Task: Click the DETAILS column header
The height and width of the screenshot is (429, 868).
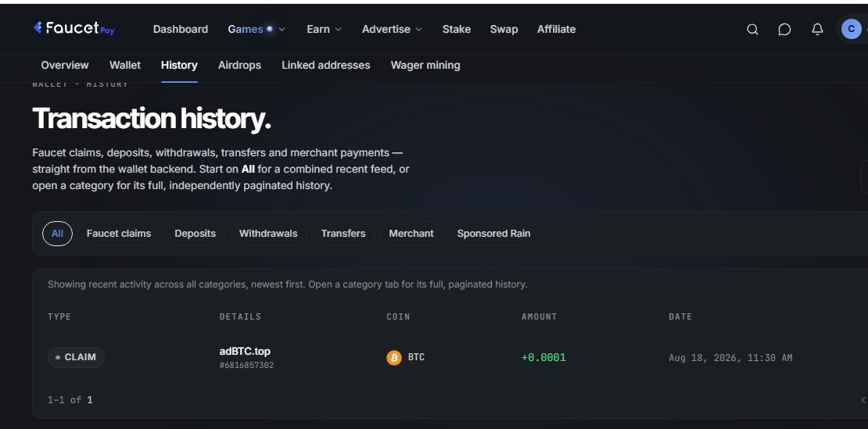Action: 240,316
